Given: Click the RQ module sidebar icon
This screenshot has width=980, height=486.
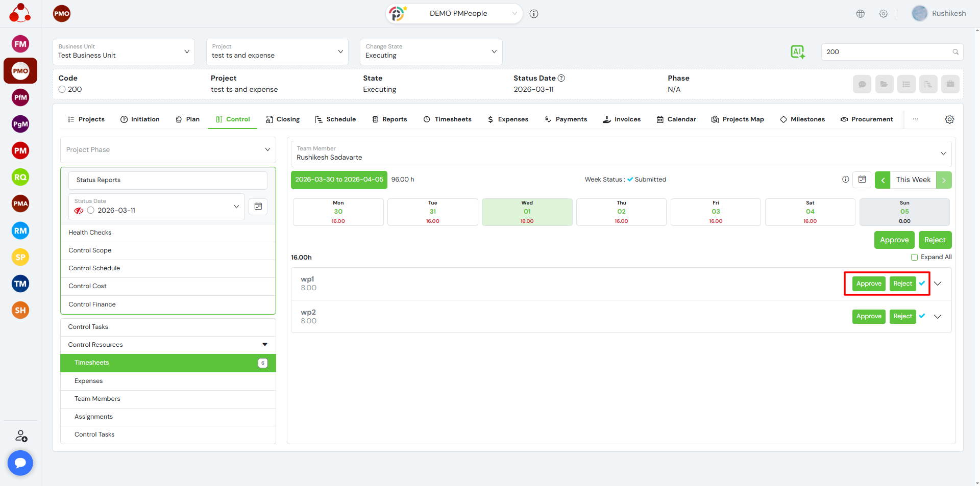Looking at the screenshot, I should pos(20,177).
